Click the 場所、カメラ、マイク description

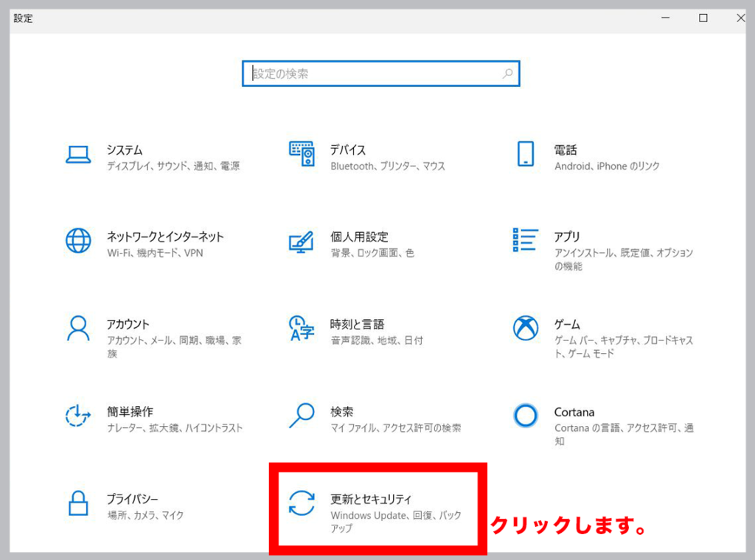coord(145,516)
